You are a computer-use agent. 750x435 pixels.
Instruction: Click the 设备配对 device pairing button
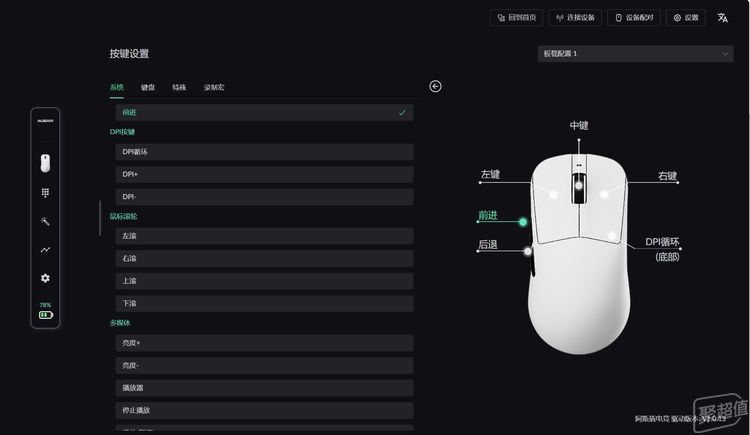634,18
